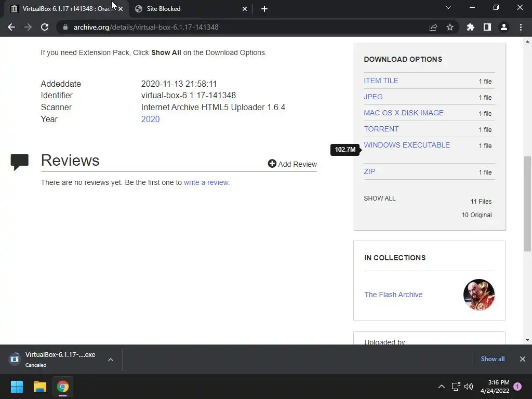Click the scrollbar up arrow
Image resolution: width=532 pixels, height=399 pixels.
527,42
